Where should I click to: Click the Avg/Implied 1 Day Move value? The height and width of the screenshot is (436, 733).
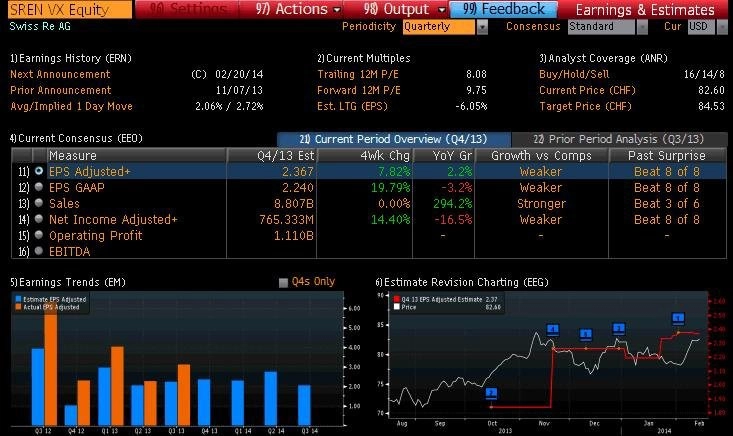point(230,107)
